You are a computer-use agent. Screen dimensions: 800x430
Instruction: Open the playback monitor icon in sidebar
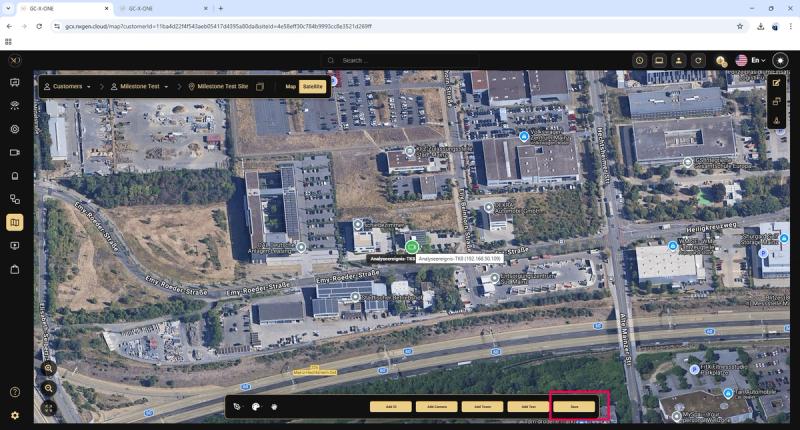coord(15,246)
